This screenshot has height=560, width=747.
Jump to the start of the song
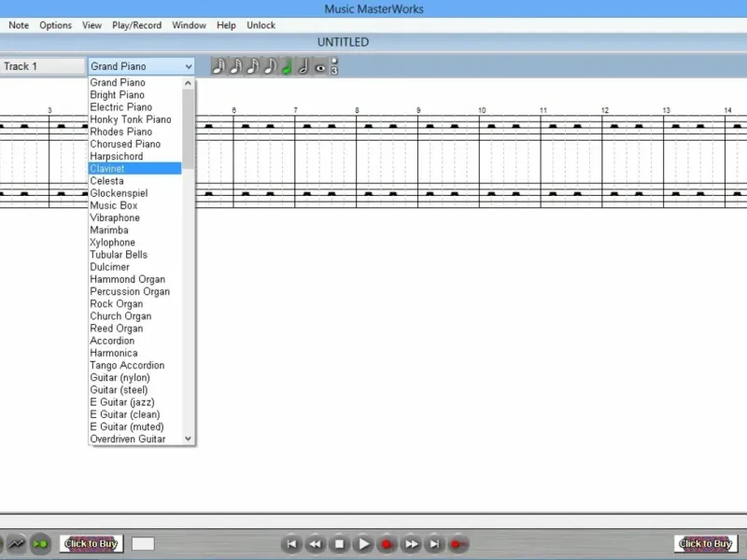click(291, 543)
